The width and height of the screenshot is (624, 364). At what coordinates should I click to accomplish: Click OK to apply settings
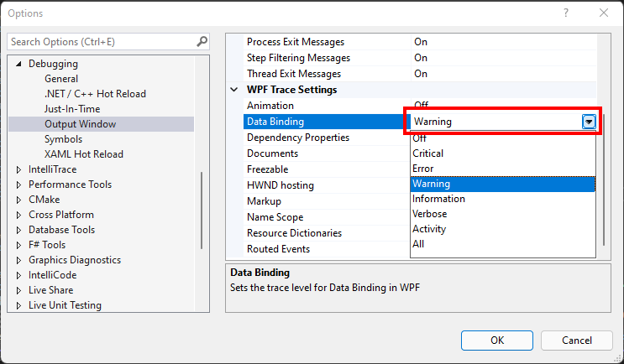pyautogui.click(x=497, y=341)
